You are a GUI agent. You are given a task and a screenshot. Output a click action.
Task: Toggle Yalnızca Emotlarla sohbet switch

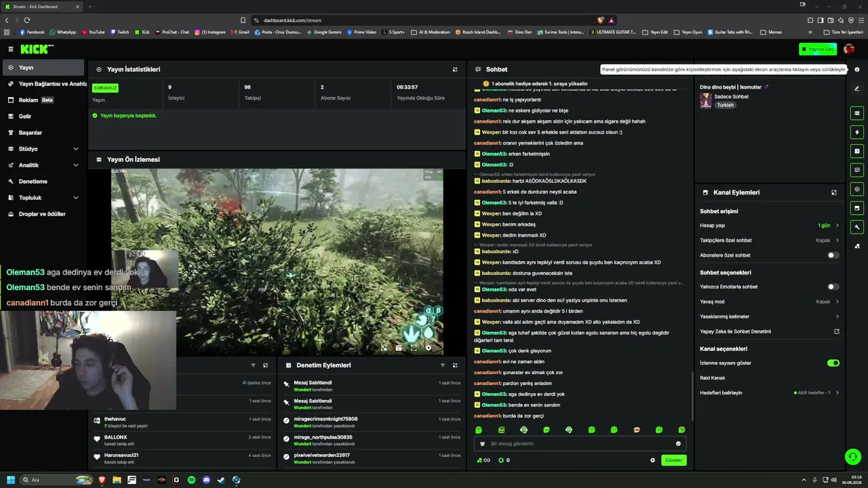(x=833, y=287)
